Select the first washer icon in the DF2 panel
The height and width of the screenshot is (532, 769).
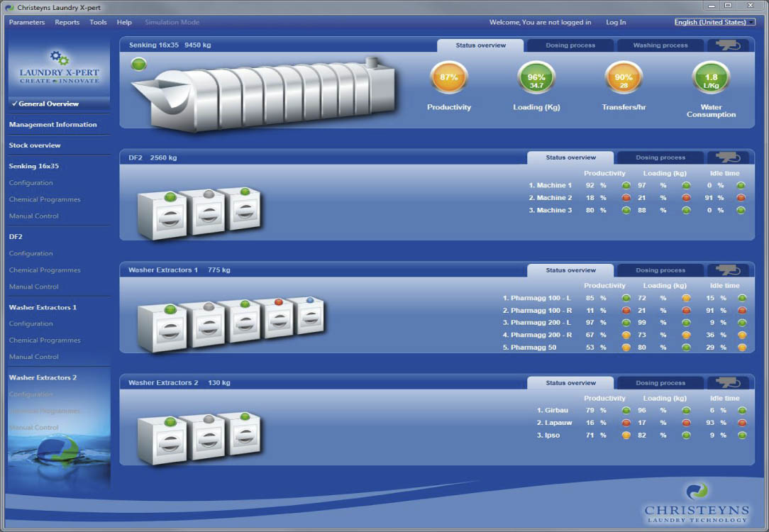coord(162,215)
